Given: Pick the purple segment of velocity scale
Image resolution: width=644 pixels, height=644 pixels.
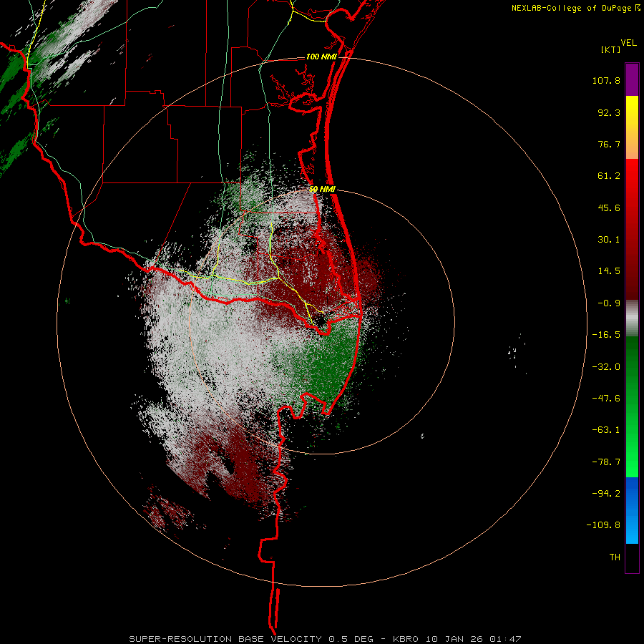Looking at the screenshot, I should tap(632, 79).
